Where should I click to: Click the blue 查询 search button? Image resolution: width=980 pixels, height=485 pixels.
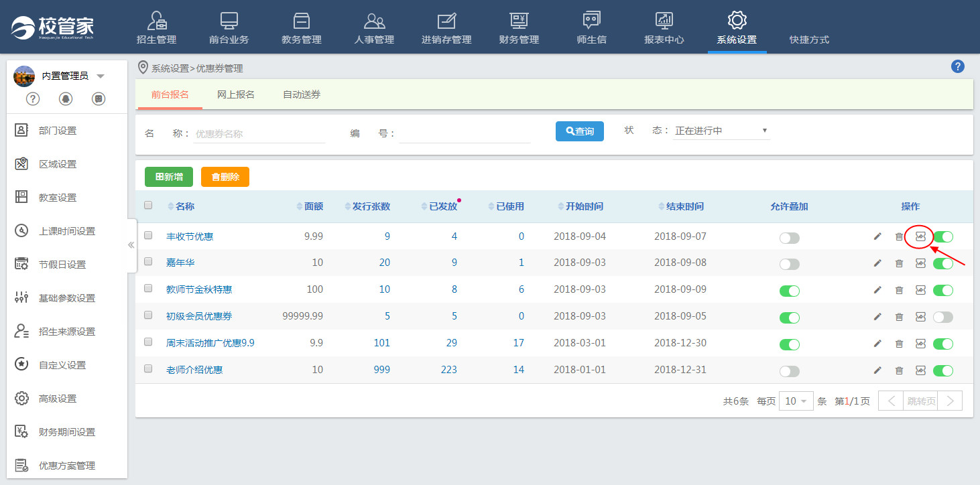579,131
